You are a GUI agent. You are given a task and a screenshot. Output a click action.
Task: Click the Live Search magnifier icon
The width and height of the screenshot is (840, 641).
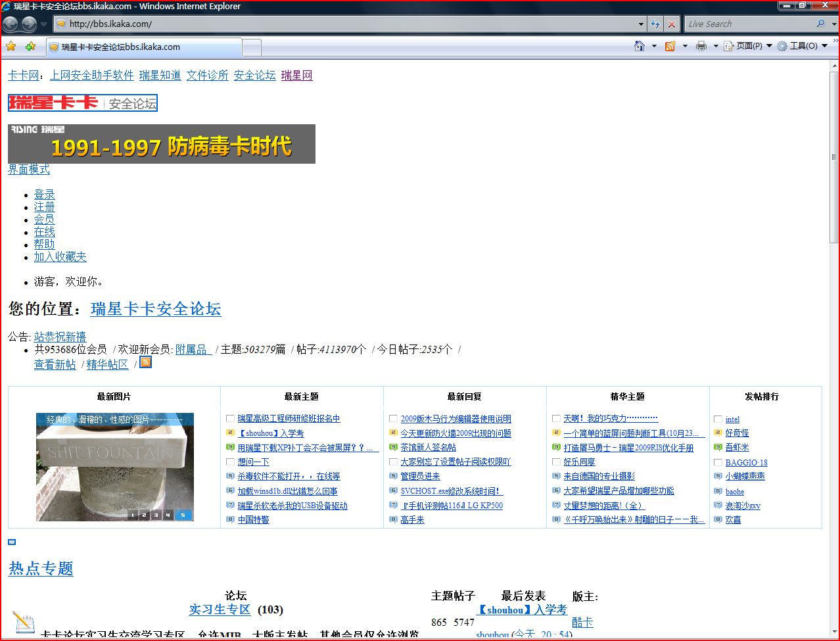(820, 24)
